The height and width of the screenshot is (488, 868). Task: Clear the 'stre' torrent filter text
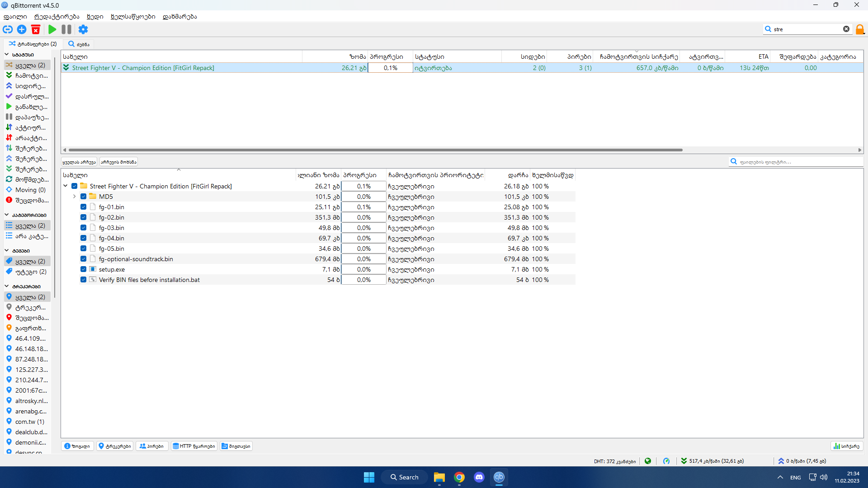(x=846, y=29)
